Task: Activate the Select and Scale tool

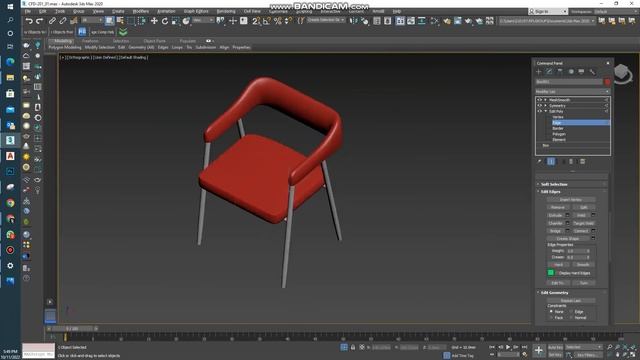Action: pos(176,21)
